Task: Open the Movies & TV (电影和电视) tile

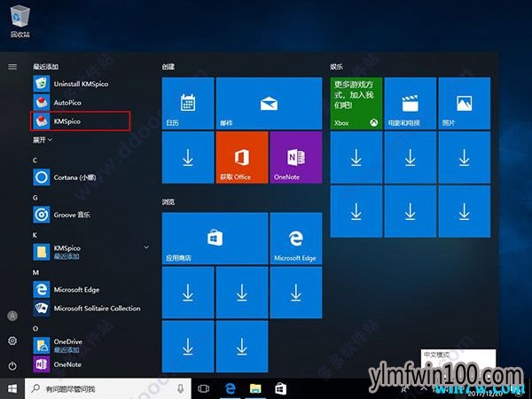Action: pos(410,104)
